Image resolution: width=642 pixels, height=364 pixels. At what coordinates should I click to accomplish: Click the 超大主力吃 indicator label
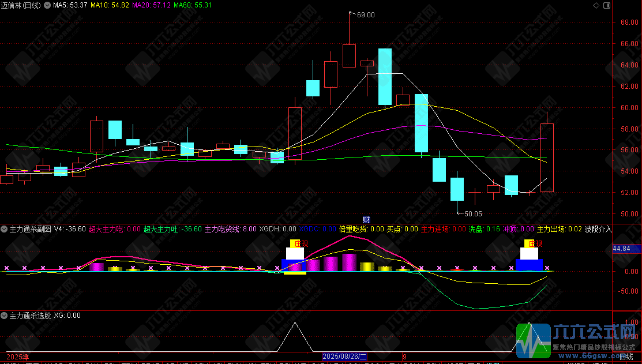point(106,229)
